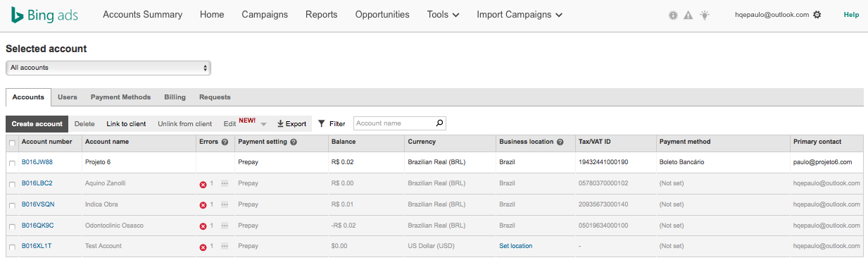Click the Filter funnel icon
Screen dimensions: 868x265
pos(322,123)
